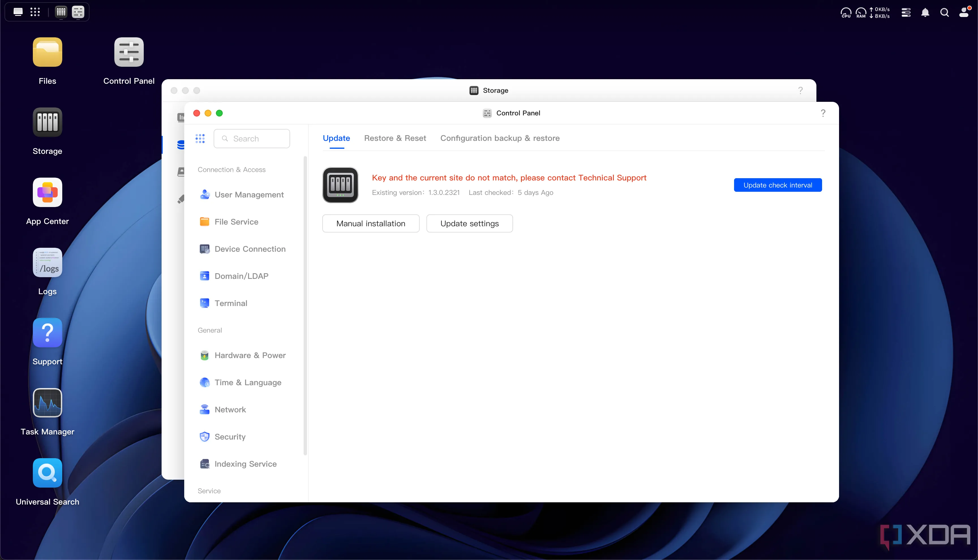
Task: Click the sidebar vertical scrollbar
Action: tap(305, 306)
